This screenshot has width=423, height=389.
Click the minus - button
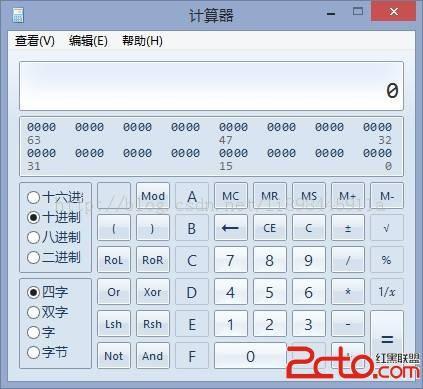click(x=348, y=324)
